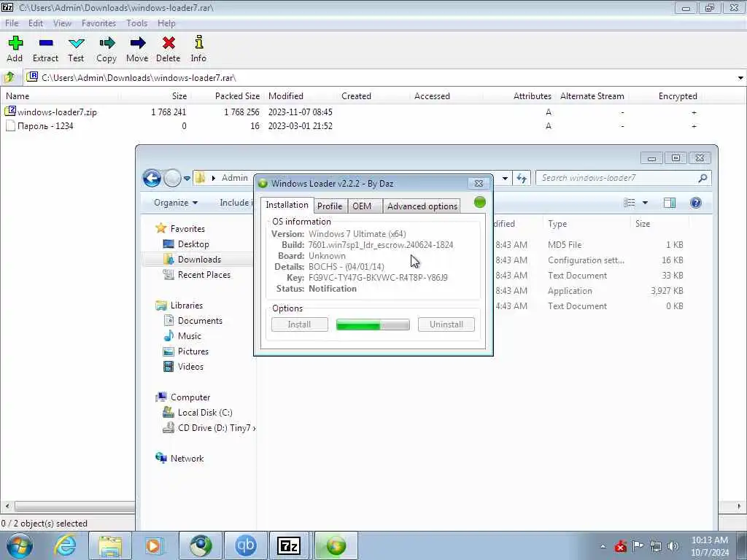747x560 pixels.
Task: Open Recent Places in the navigation pane
Action: (204, 275)
